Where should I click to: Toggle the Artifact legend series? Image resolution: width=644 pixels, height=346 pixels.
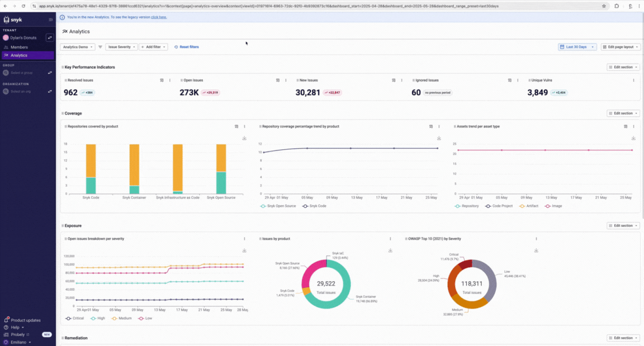[529, 206]
